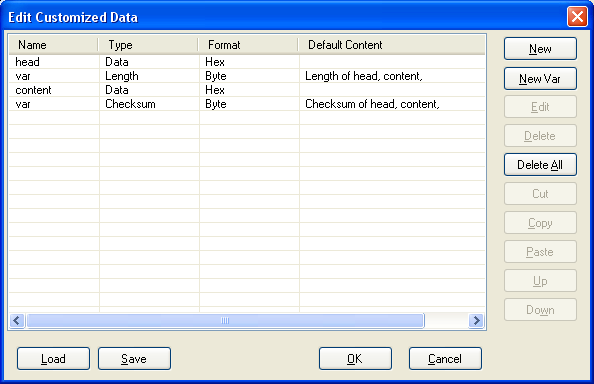Click Byte format in Checksum row

click(x=216, y=104)
